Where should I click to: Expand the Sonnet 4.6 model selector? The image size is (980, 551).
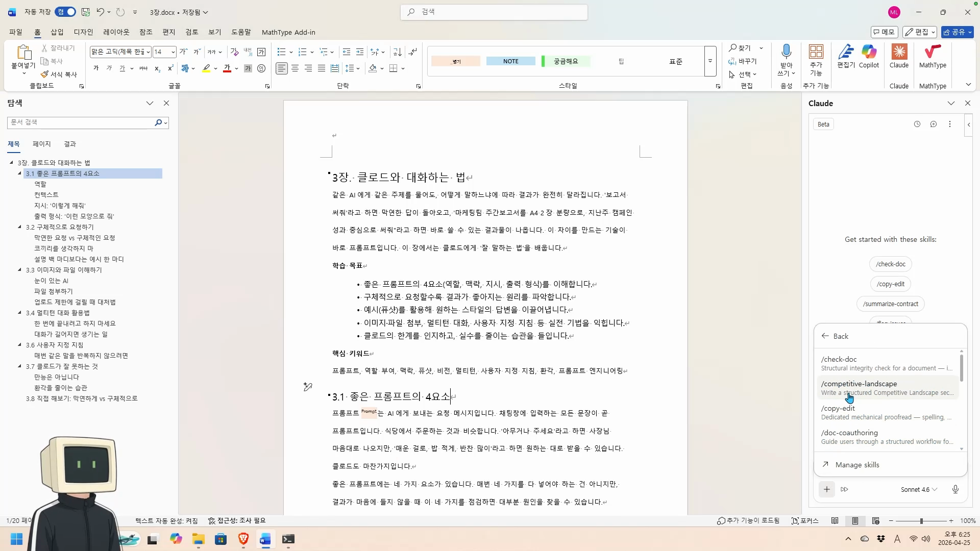pos(918,489)
